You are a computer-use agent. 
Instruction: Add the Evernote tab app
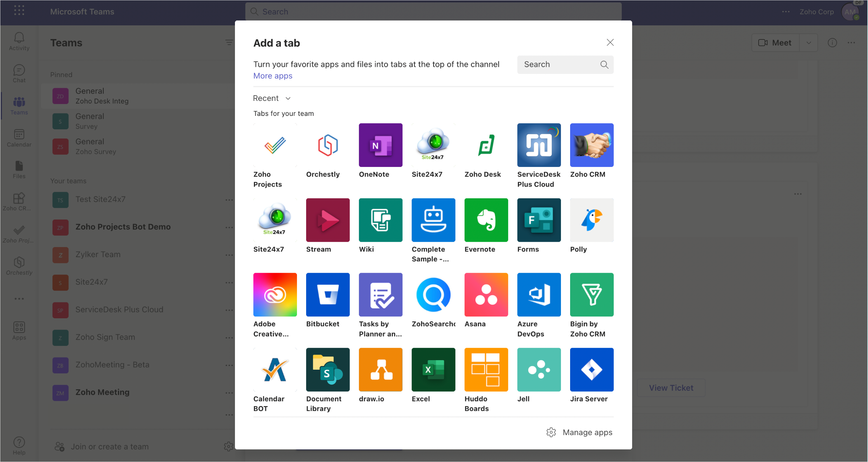[486, 220]
